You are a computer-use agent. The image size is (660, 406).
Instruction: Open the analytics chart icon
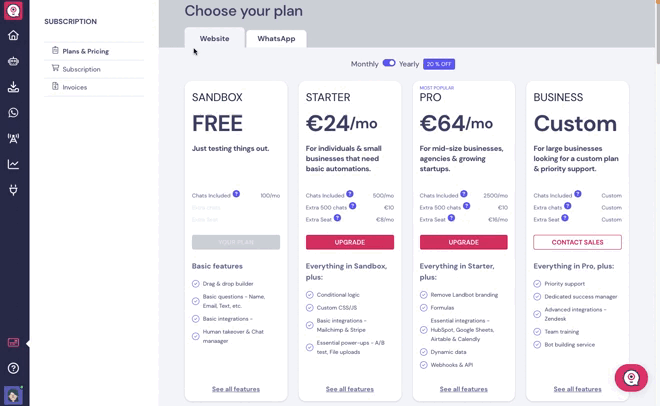click(x=13, y=164)
